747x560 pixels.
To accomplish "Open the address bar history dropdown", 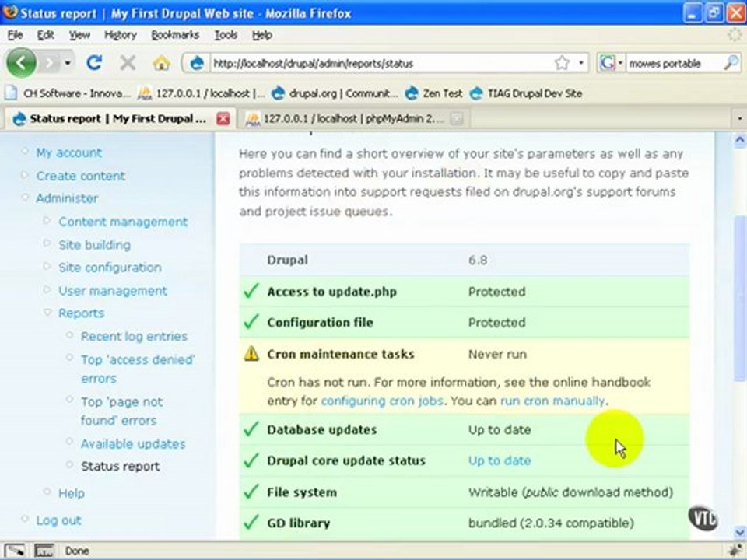I will click(581, 63).
